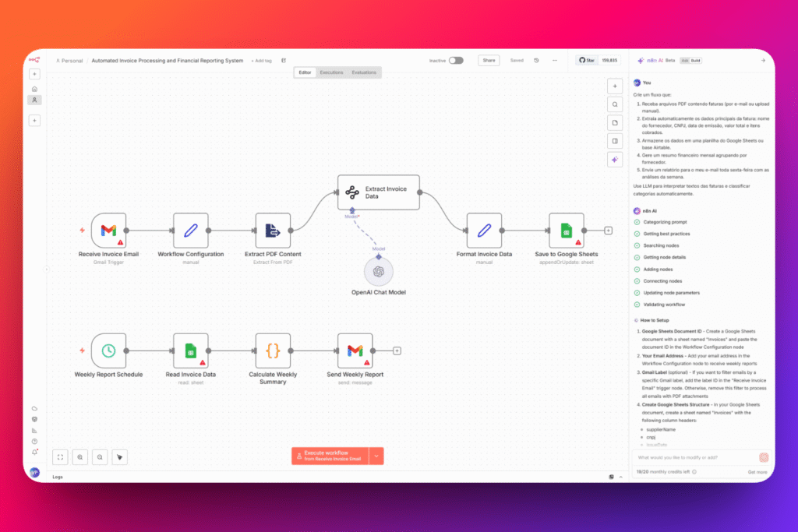Zoom out on the workflow canvas
This screenshot has width=798, height=532.
pyautogui.click(x=100, y=456)
